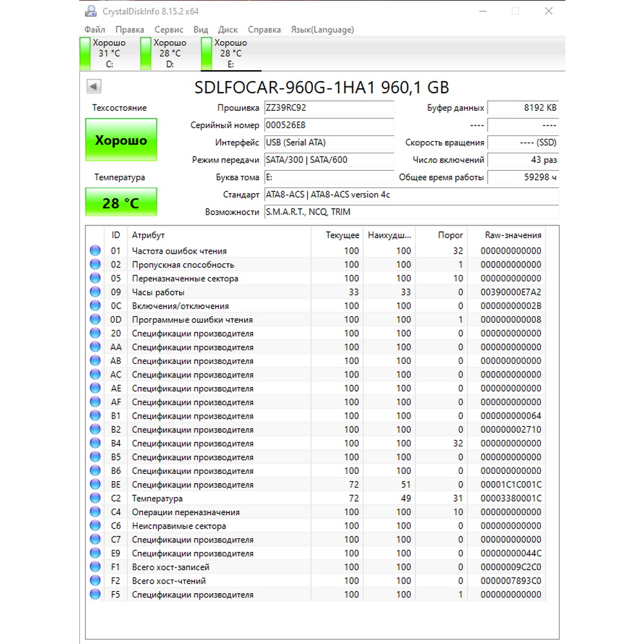Close the CrystalDiskInfo window

click(x=549, y=11)
